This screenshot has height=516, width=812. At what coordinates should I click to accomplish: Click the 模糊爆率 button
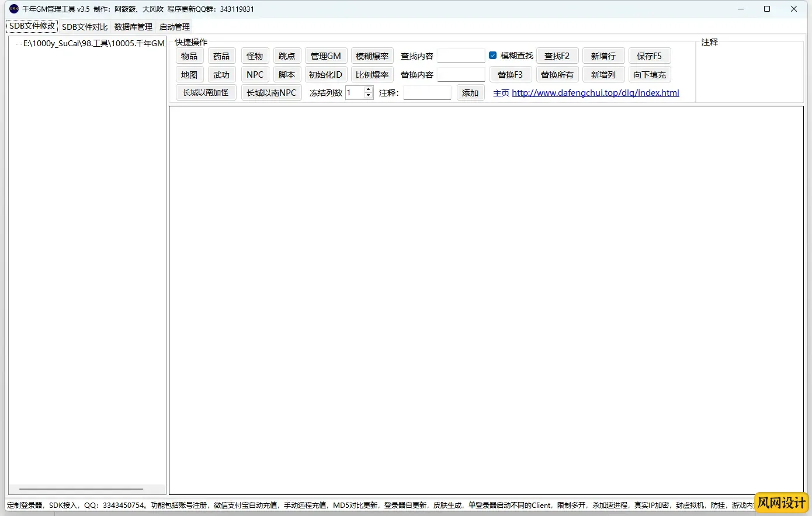point(372,56)
